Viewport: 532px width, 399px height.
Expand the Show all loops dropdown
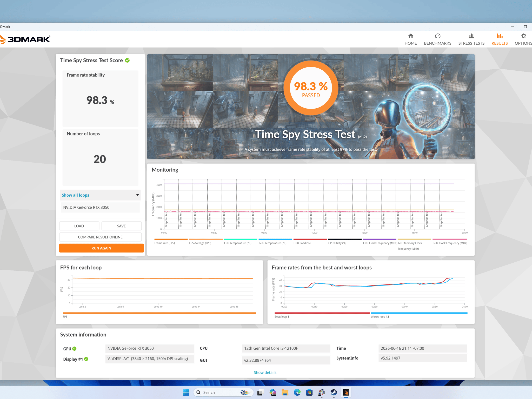coord(100,195)
